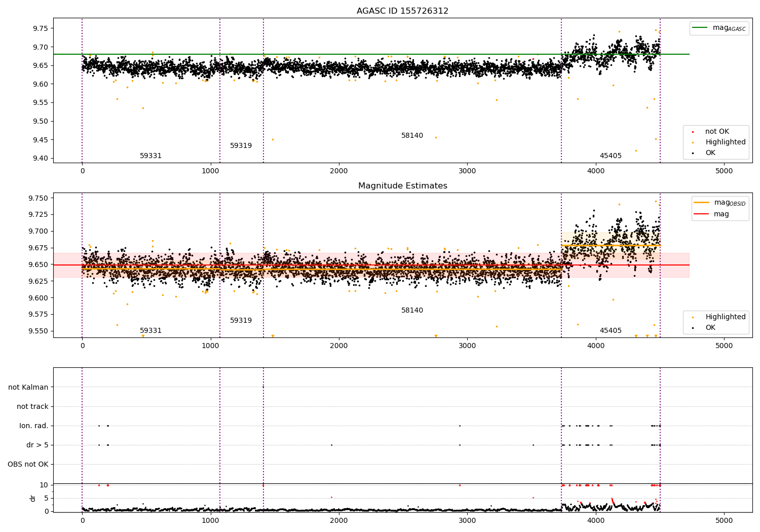Image resolution: width=760 pixels, height=532 pixels.
Task: Click obsid label 58140 in top plot
Action: pos(412,136)
